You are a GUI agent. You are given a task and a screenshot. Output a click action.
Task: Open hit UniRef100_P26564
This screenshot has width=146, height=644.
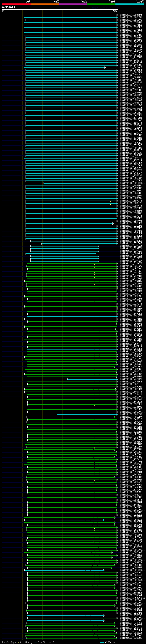(131, 128)
